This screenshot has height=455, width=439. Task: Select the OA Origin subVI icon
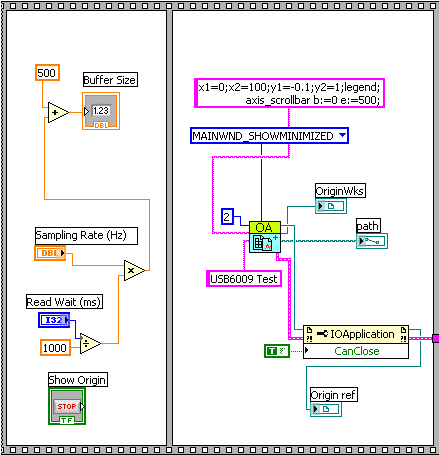(x=265, y=237)
